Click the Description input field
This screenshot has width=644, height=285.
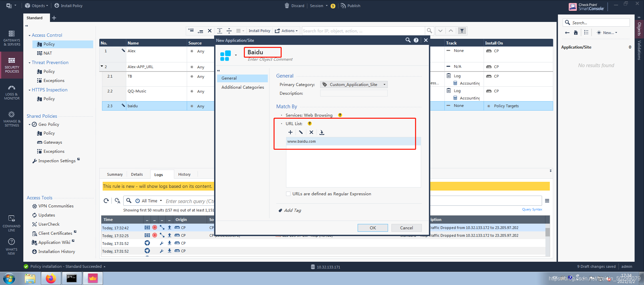pyautogui.click(x=354, y=93)
